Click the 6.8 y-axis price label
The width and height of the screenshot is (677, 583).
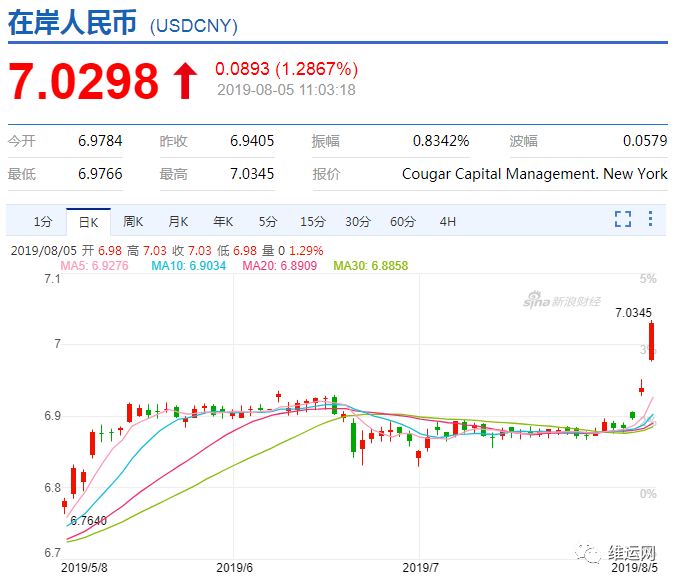click(x=52, y=488)
